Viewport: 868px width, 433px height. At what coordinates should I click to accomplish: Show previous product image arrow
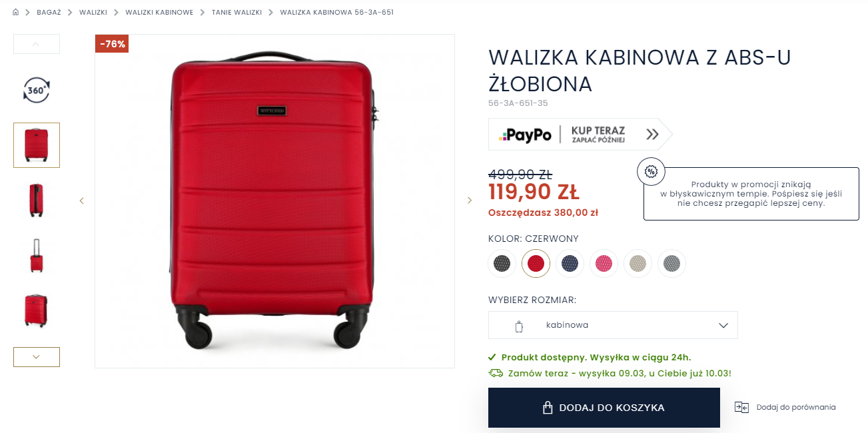[82, 201]
